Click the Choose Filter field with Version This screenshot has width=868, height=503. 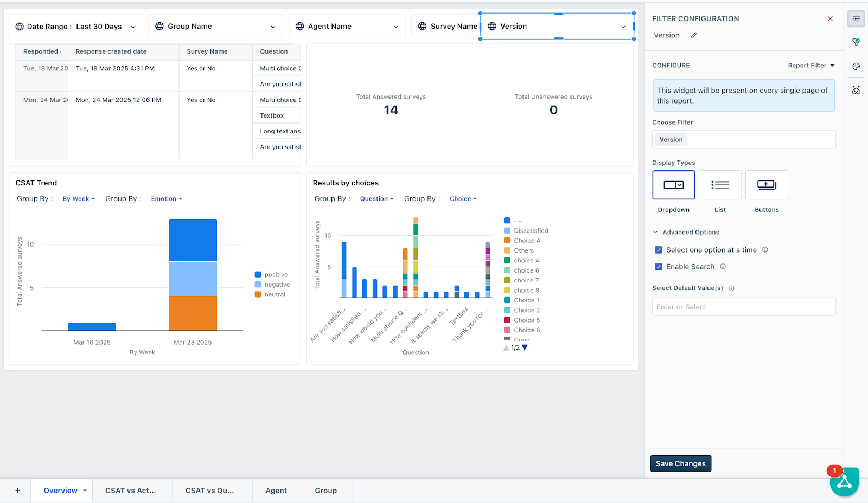pos(744,139)
